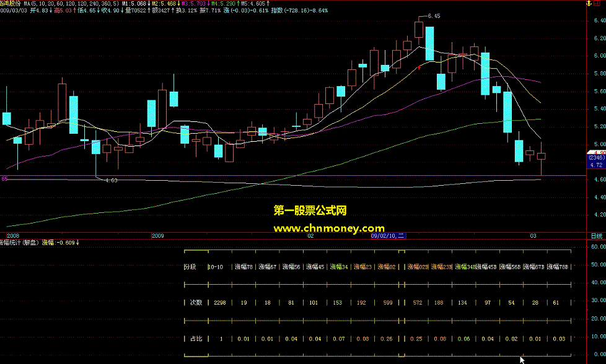Click the 次数 row header in table
Image resolution: width=606 pixels, height=364 pixels.
click(x=196, y=303)
